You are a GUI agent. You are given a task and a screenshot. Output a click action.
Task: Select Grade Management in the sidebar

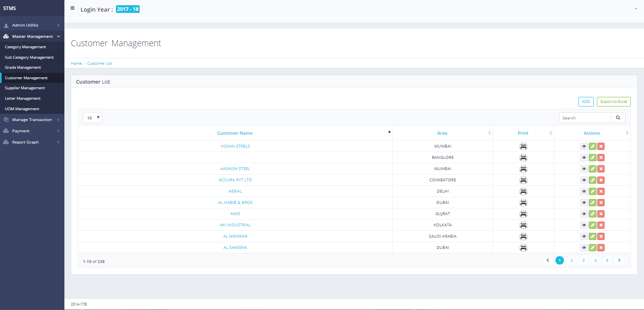coord(23,68)
